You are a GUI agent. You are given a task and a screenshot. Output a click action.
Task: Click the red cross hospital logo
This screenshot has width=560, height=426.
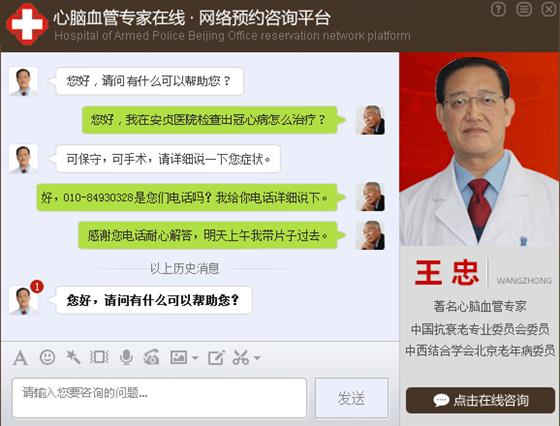[27, 24]
